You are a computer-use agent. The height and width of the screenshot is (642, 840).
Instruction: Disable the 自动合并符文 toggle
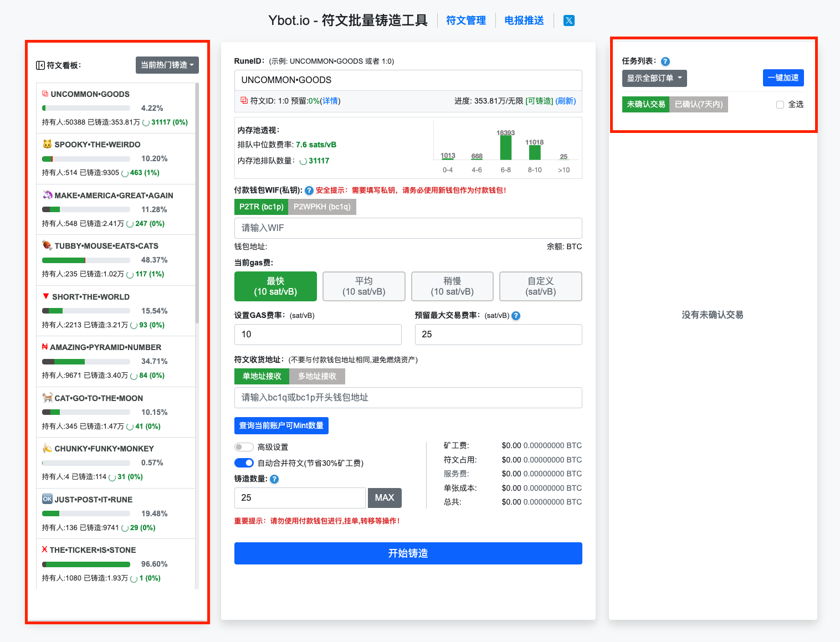pos(244,463)
